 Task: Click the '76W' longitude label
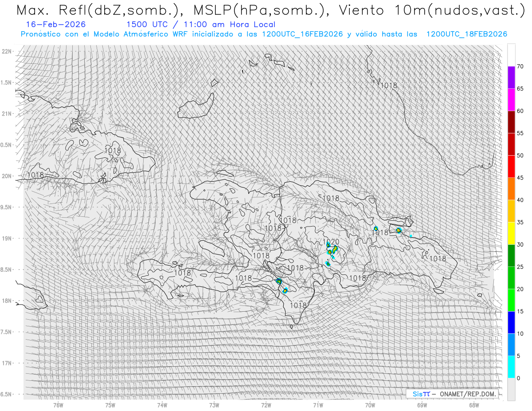tap(58, 405)
